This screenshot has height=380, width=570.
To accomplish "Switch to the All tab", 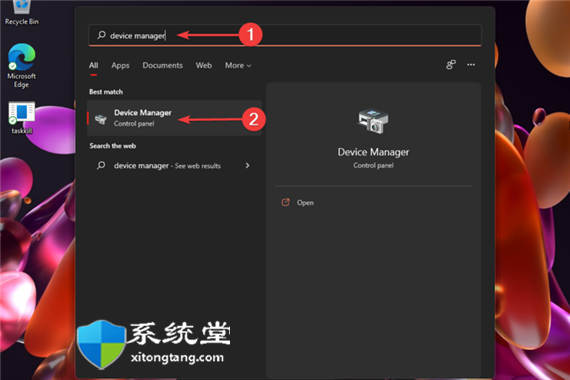I will (93, 65).
